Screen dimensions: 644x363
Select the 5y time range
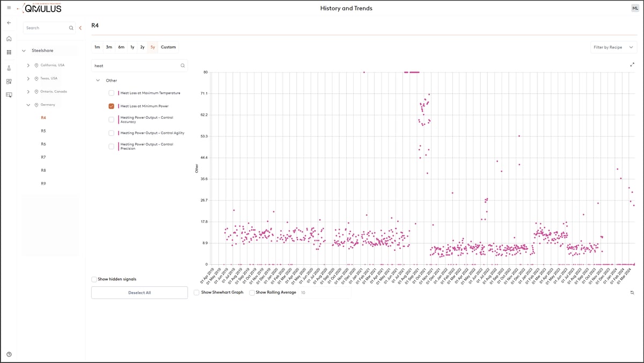153,47
